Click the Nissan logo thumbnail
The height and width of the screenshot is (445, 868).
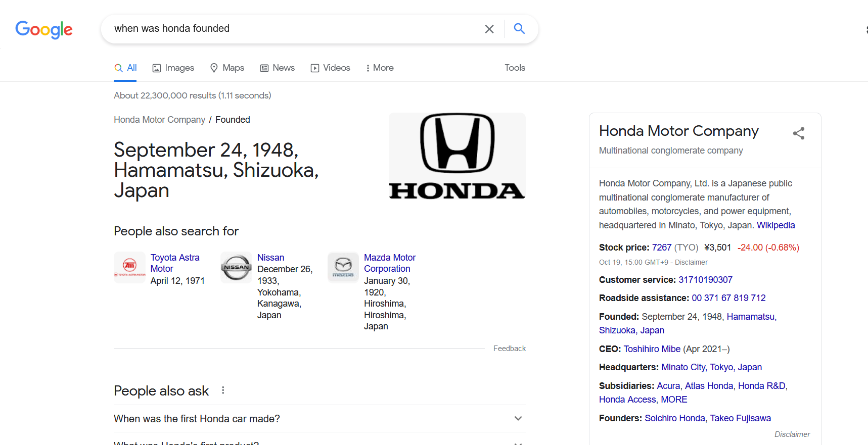click(x=236, y=267)
